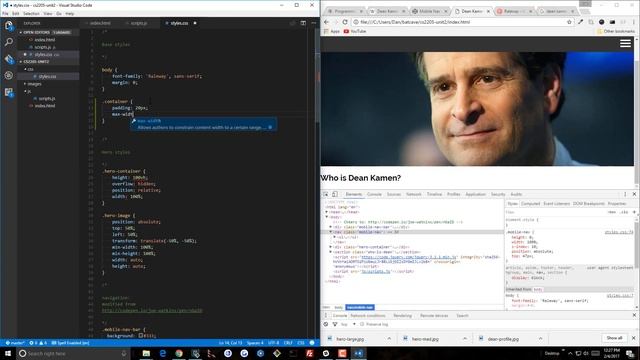640x360 pixels.
Task: Close the Chrome downloads bar
Action: 633,338
